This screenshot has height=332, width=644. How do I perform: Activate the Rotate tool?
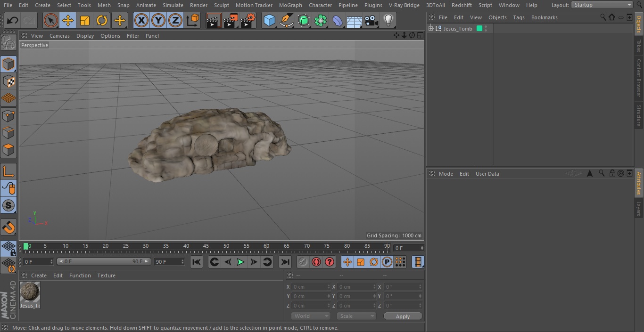(102, 21)
